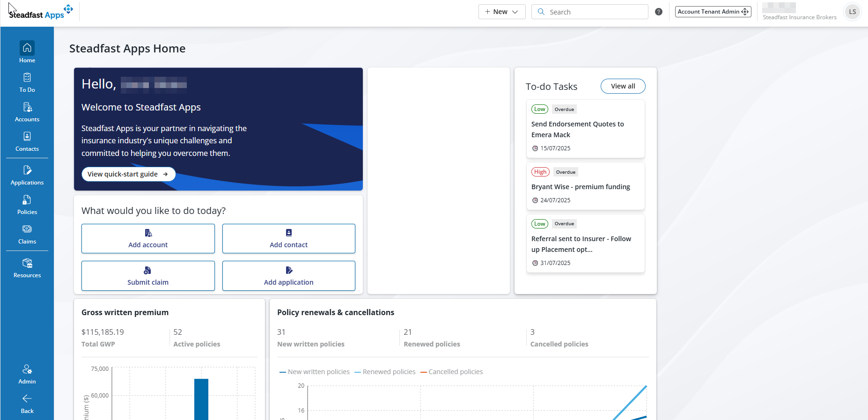Screen dimensions: 868x420
Task: Click the Add application button label
Action: [x=289, y=282]
